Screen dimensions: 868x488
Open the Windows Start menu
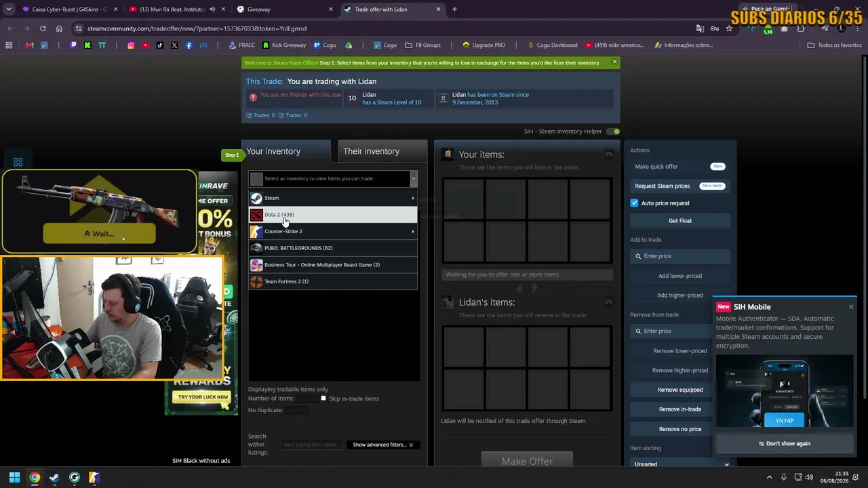(14, 477)
